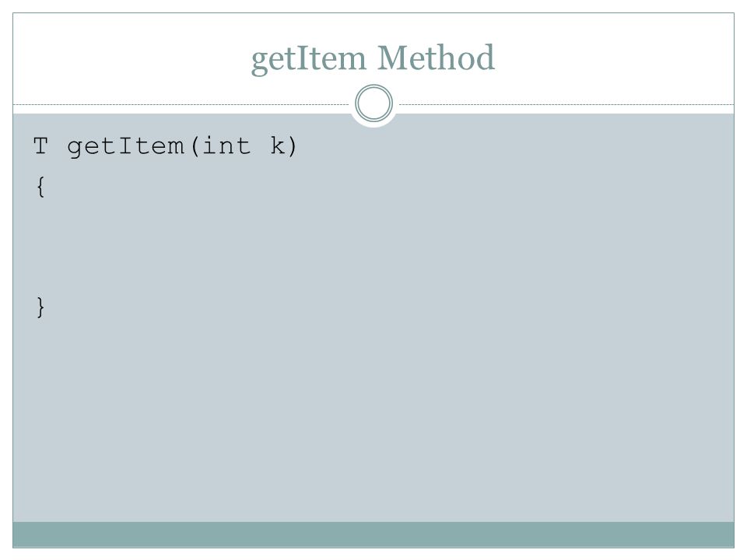Click the opening parenthesis after getItem

tap(195, 146)
